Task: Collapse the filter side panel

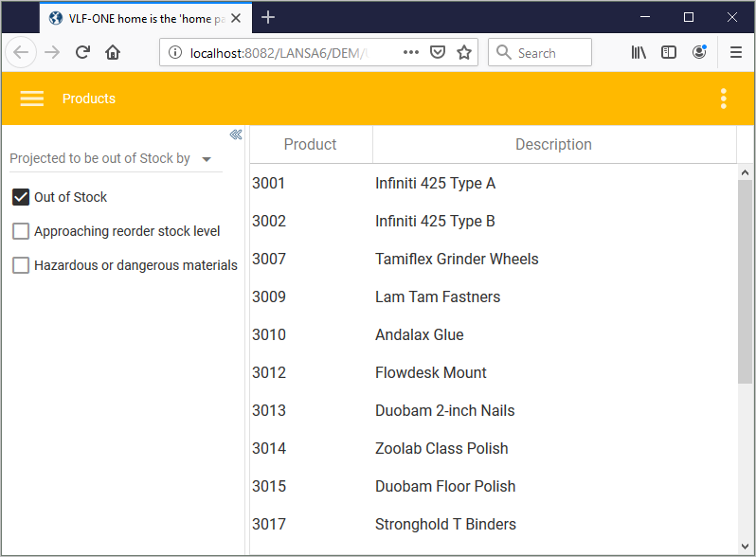Action: click(236, 135)
